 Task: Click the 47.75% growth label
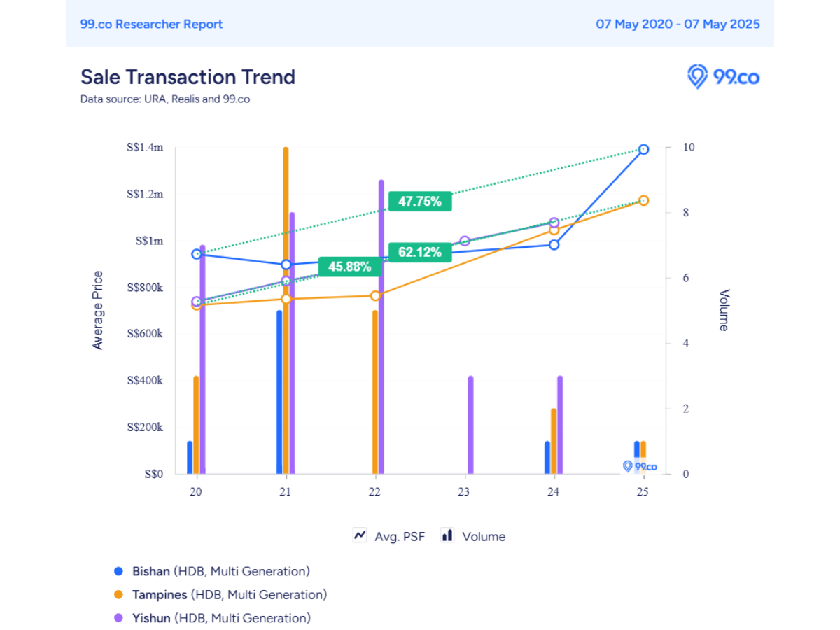point(420,202)
